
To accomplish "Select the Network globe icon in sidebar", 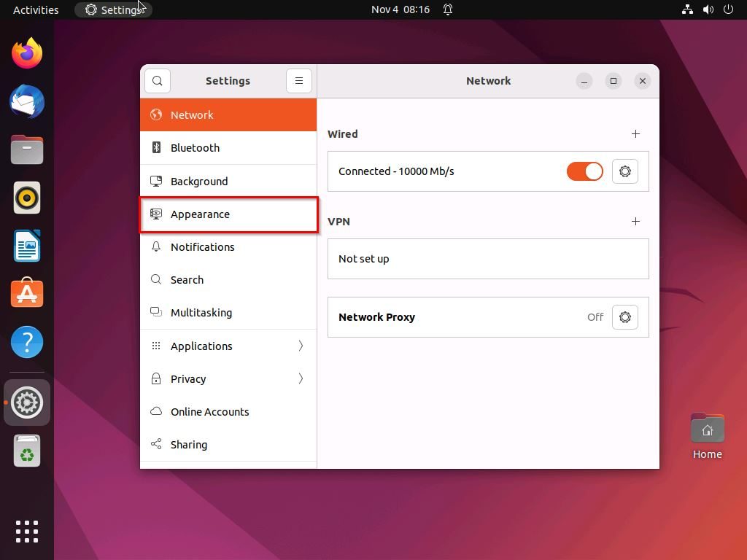I will coord(155,114).
